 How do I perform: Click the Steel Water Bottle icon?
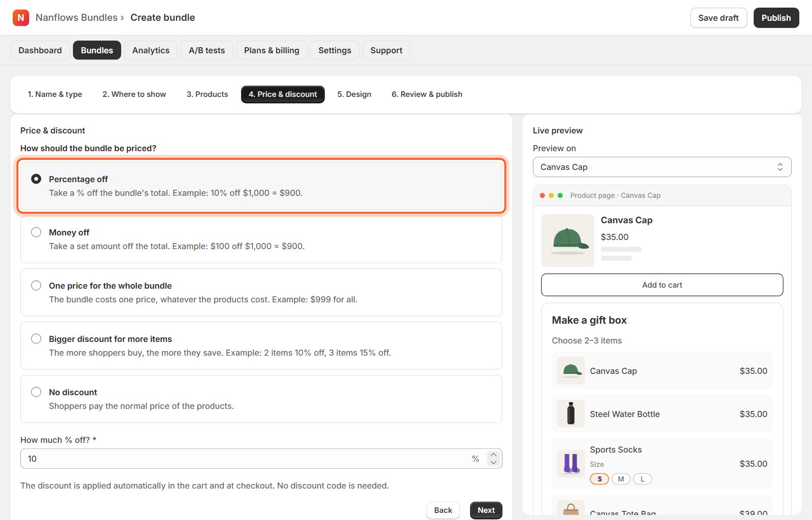point(571,414)
